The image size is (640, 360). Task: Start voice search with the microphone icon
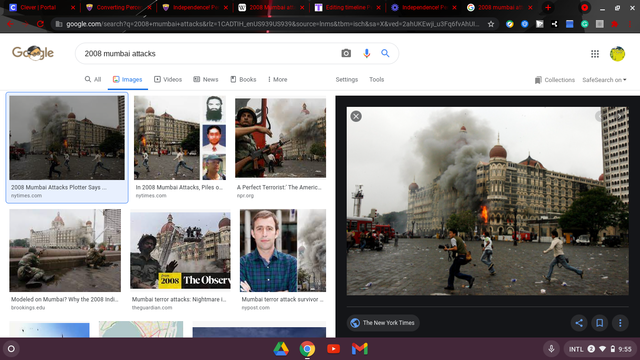[367, 53]
